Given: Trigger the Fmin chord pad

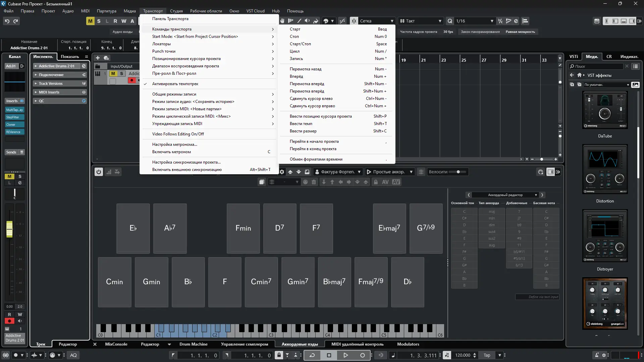Looking at the screenshot, I should coord(243,228).
